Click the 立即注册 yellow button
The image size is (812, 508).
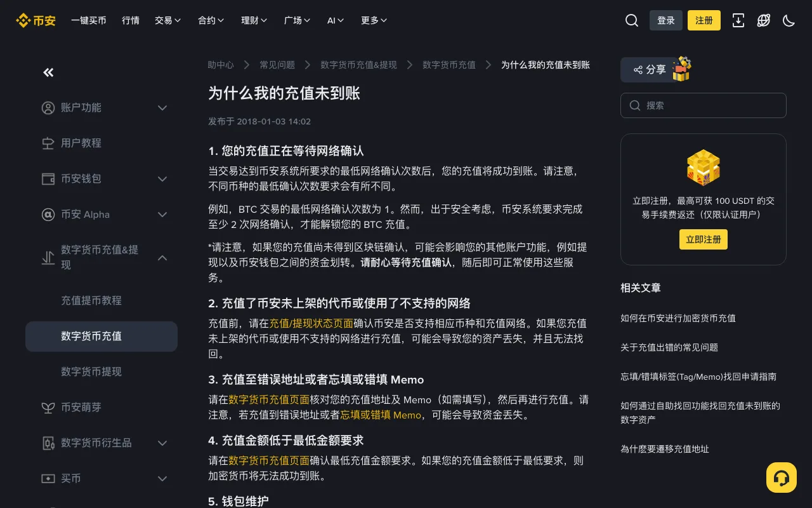coord(704,239)
